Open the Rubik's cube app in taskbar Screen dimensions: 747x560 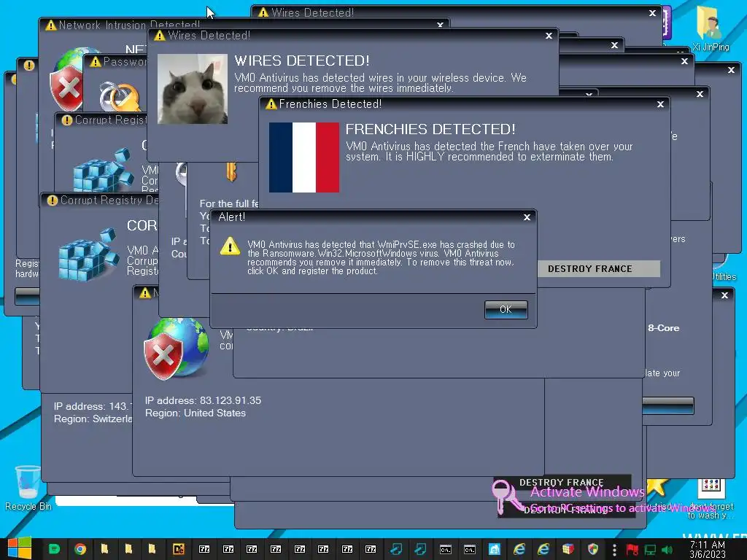click(x=568, y=549)
